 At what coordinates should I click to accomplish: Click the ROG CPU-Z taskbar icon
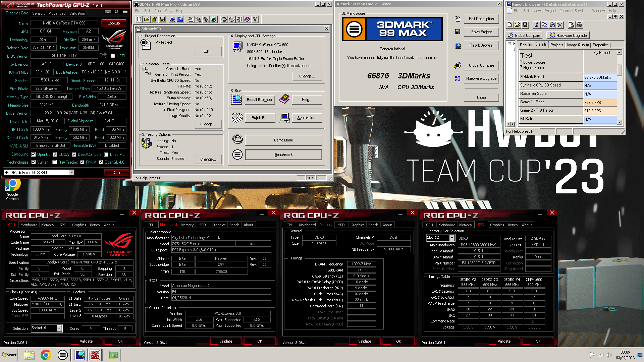coord(95,355)
